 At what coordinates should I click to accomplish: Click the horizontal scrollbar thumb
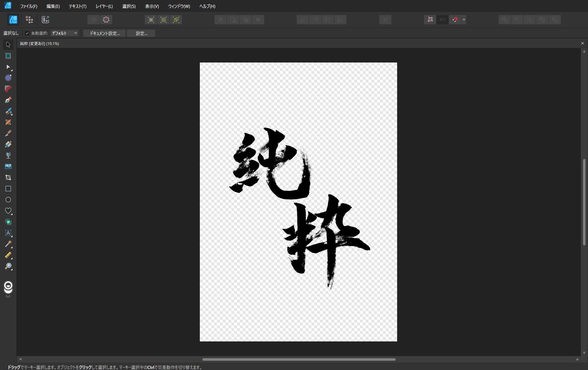point(298,359)
